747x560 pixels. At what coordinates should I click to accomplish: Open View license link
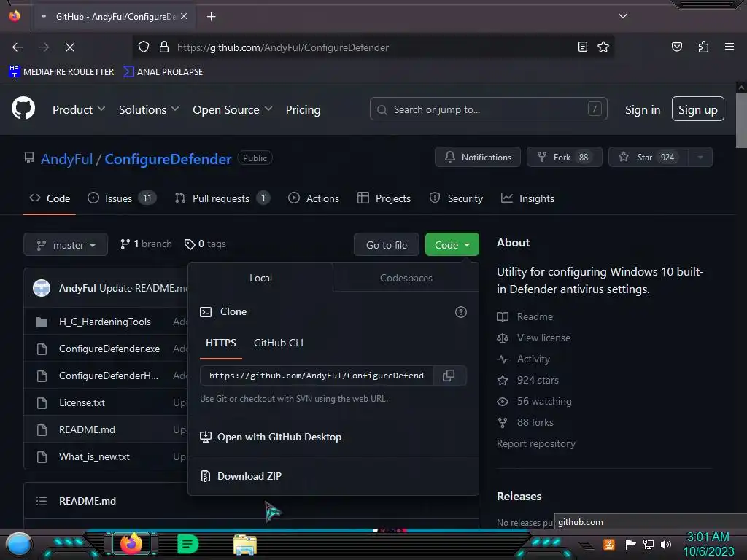[x=533, y=338]
